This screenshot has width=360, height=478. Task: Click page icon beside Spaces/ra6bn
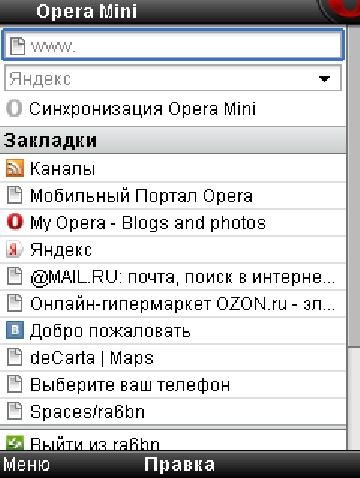click(x=15, y=412)
